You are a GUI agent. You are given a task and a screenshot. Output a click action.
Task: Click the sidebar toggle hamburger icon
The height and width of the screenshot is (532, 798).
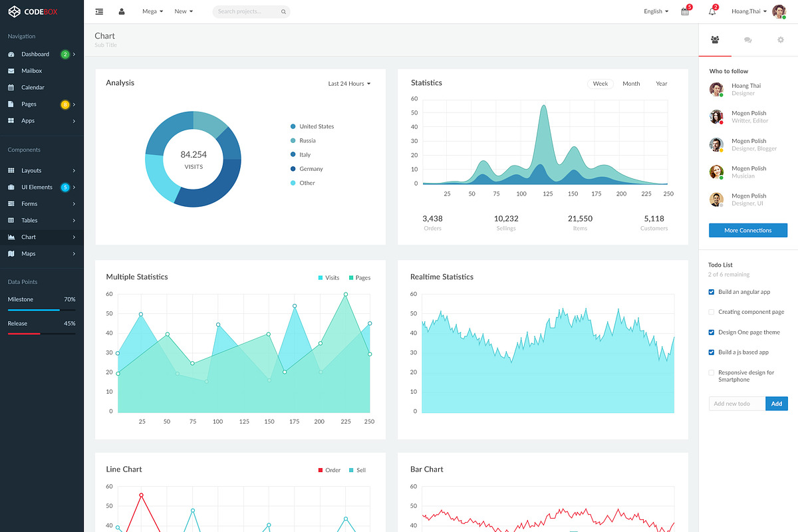click(x=99, y=11)
